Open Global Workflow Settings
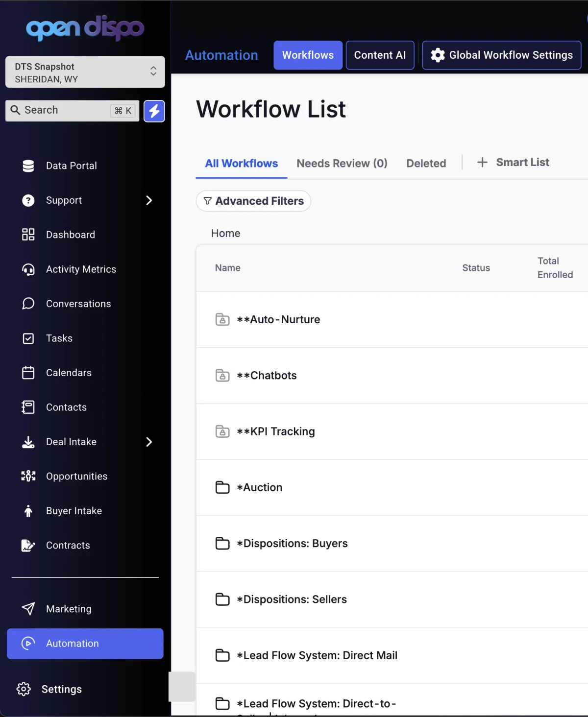This screenshot has height=717, width=588. [x=501, y=55]
